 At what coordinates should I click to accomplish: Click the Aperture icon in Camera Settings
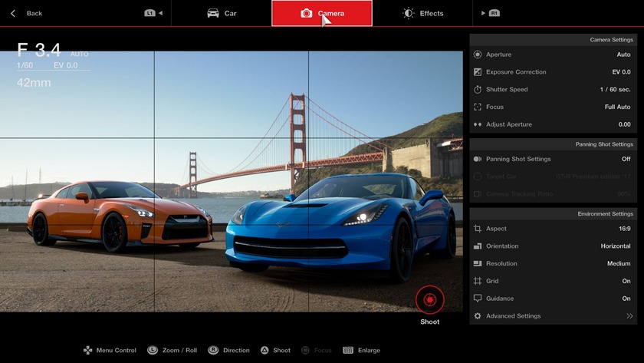(478, 54)
